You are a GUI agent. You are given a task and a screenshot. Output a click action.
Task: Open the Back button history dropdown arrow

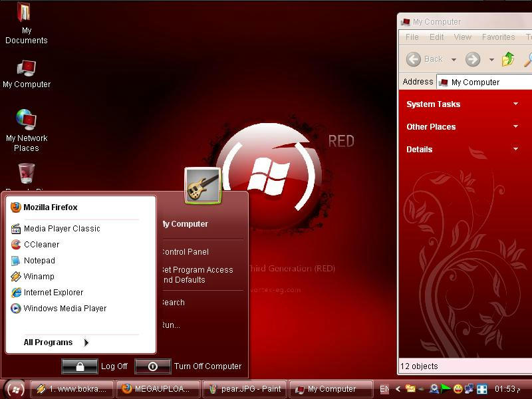pyautogui.click(x=454, y=60)
